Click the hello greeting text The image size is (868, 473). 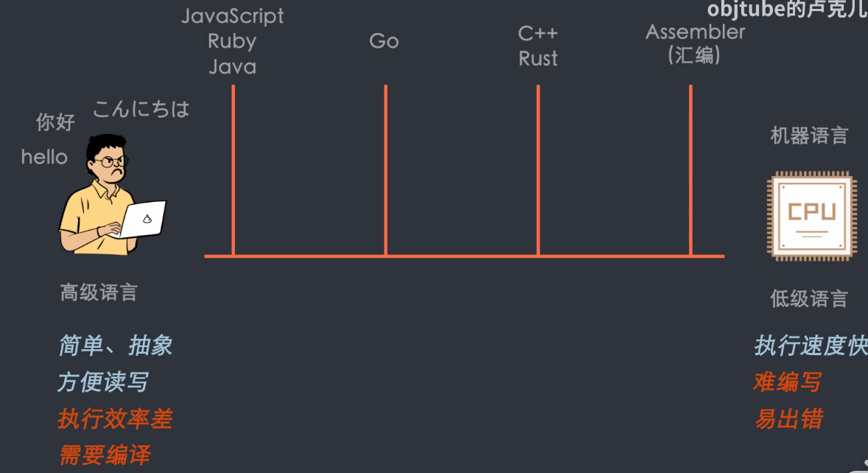44,157
